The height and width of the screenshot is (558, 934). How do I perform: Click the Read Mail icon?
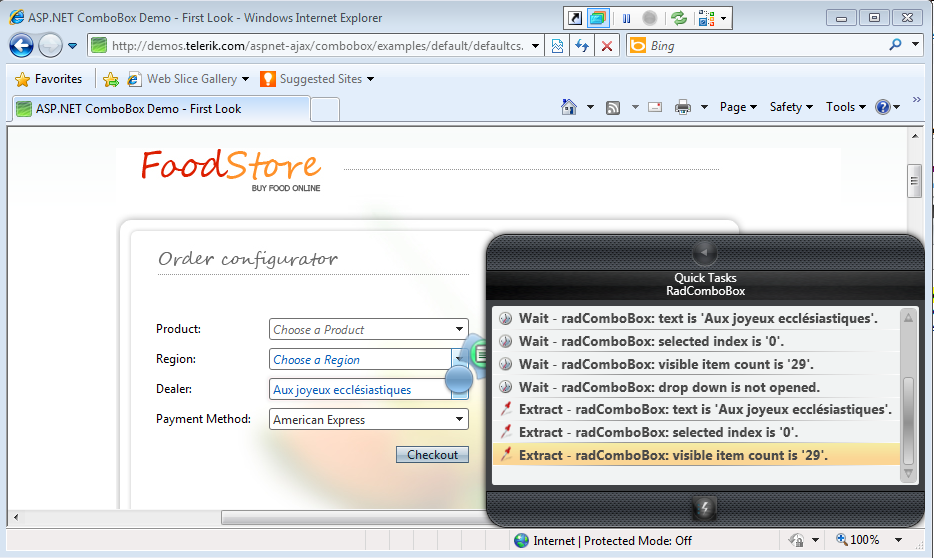655,107
